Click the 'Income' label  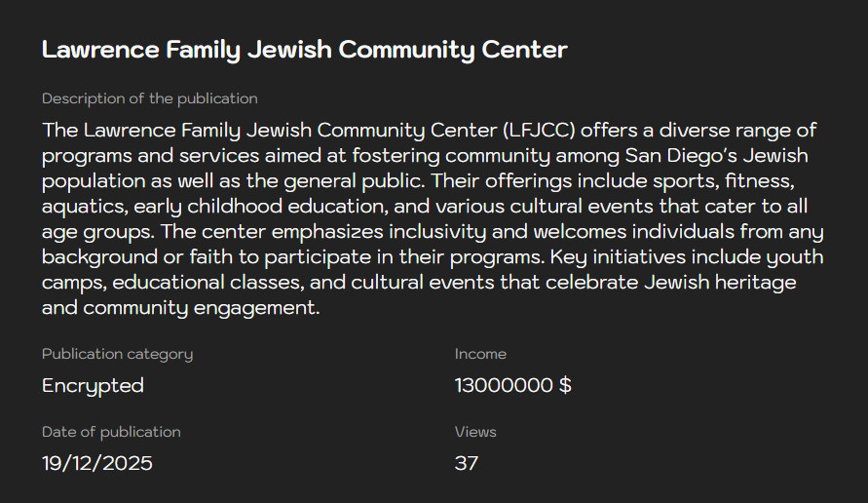480,354
